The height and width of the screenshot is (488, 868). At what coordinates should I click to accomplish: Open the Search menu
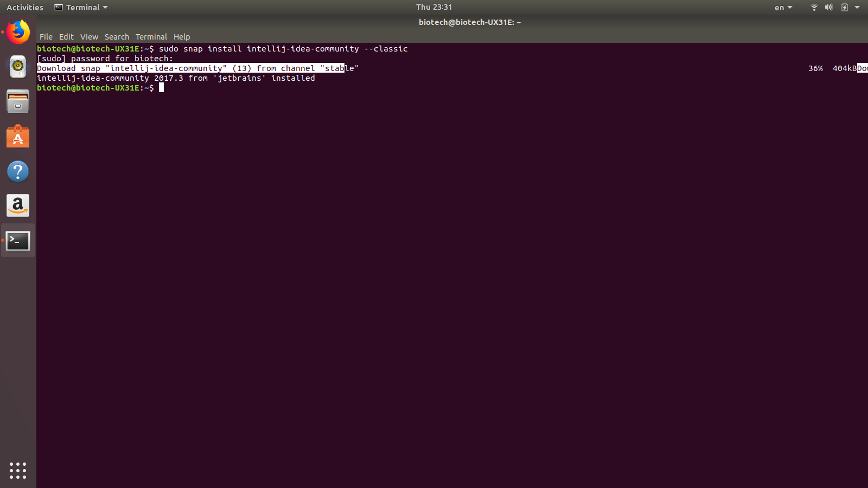coord(117,37)
